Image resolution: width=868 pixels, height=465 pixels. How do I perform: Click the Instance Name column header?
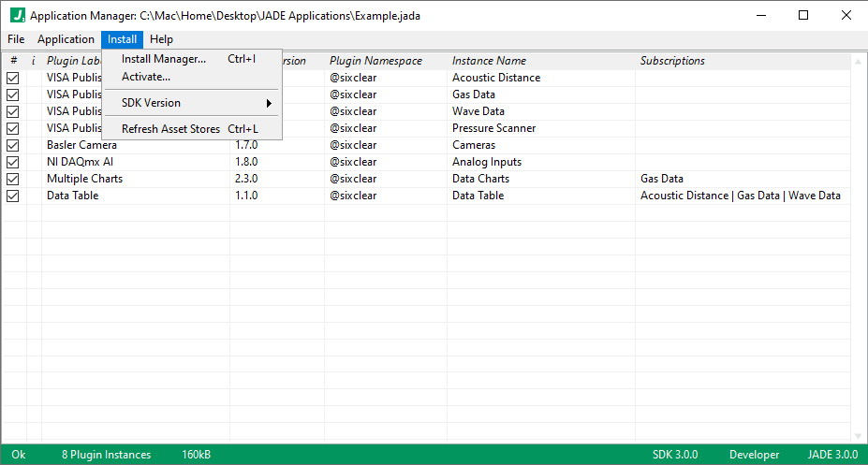pos(541,61)
